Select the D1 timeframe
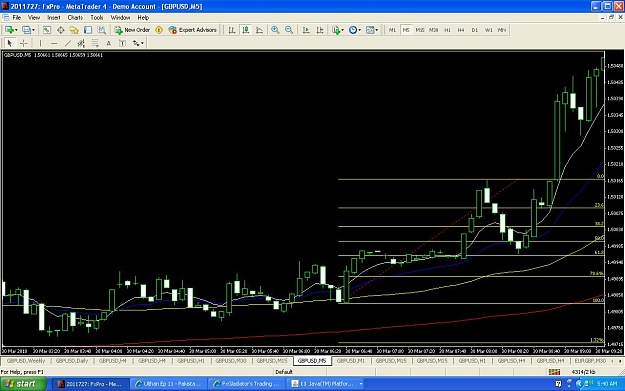 click(475, 30)
